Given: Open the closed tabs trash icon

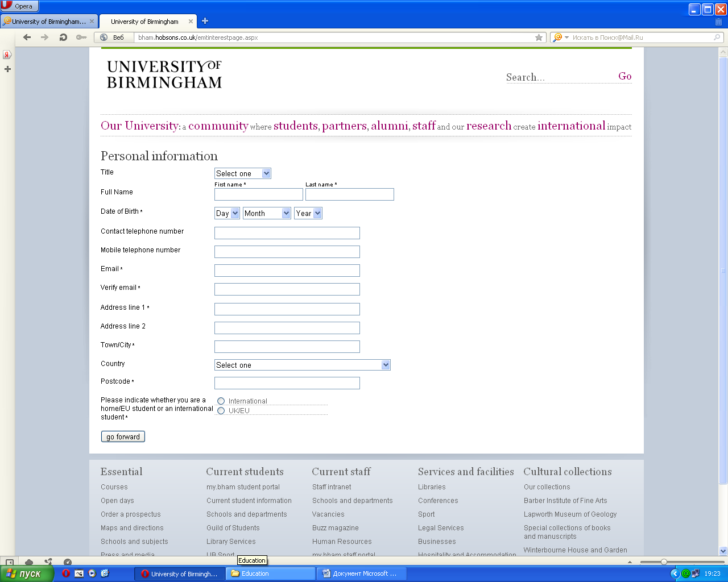Looking at the screenshot, I should (x=718, y=22).
